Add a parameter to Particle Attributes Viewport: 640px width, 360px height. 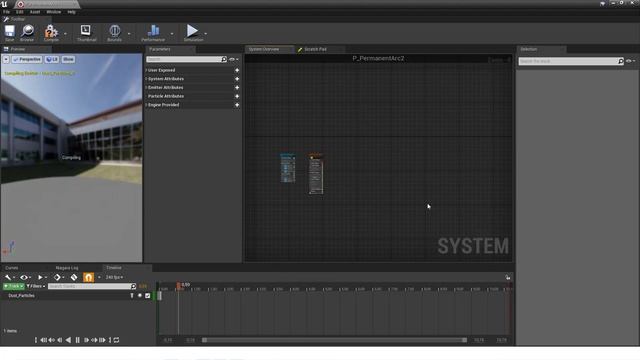(x=237, y=96)
